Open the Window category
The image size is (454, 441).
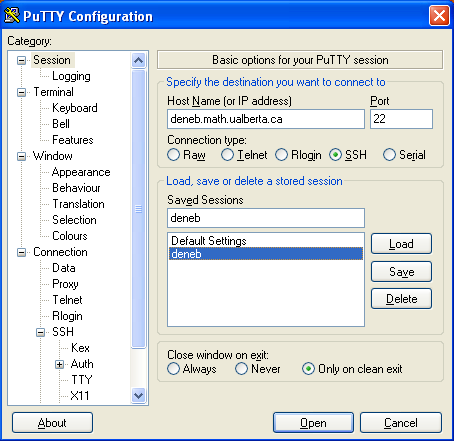pos(53,156)
